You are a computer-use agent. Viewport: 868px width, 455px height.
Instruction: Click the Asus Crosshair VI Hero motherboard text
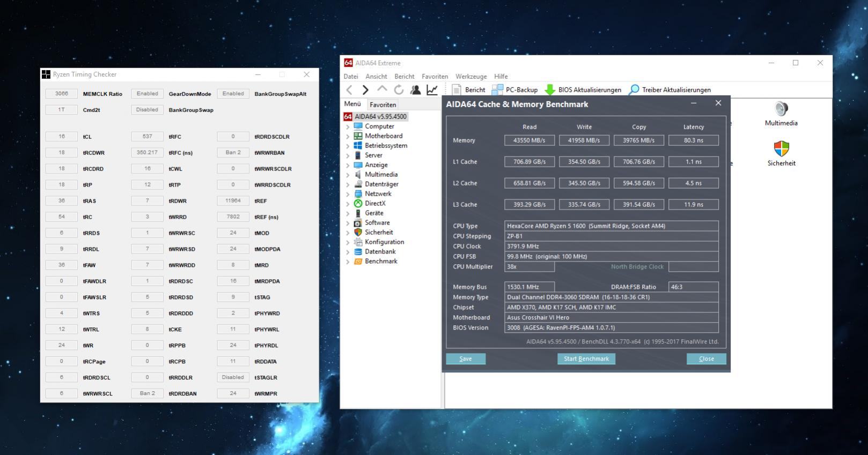(538, 318)
